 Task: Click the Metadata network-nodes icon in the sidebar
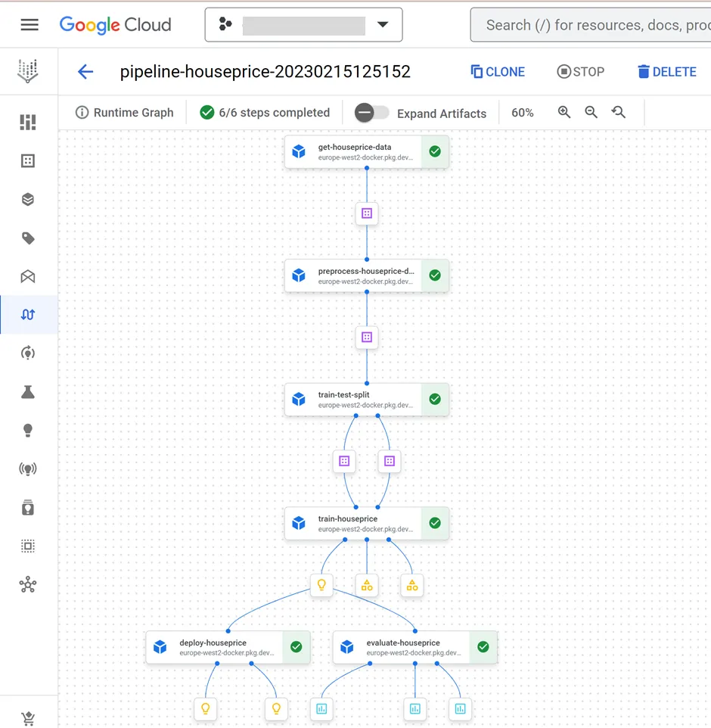(29, 585)
